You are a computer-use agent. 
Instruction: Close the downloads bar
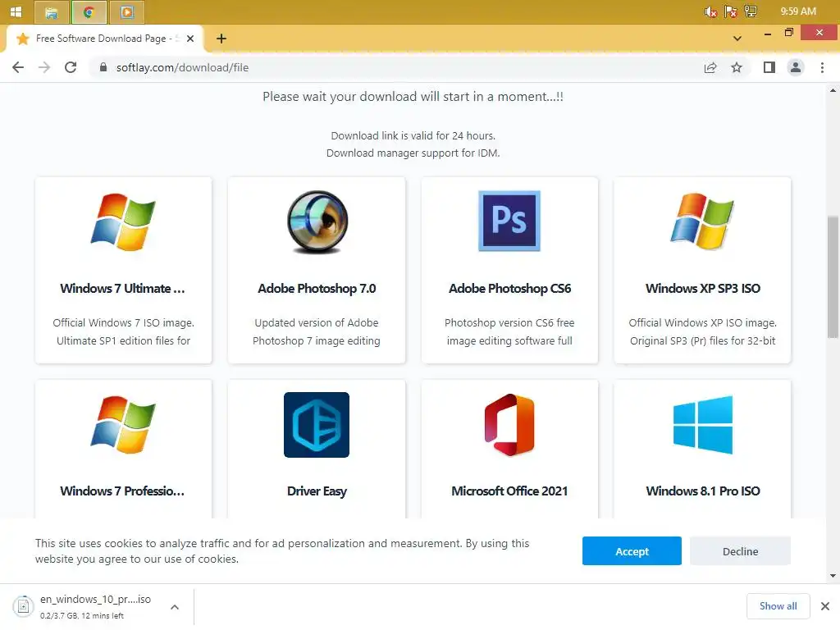[825, 606]
